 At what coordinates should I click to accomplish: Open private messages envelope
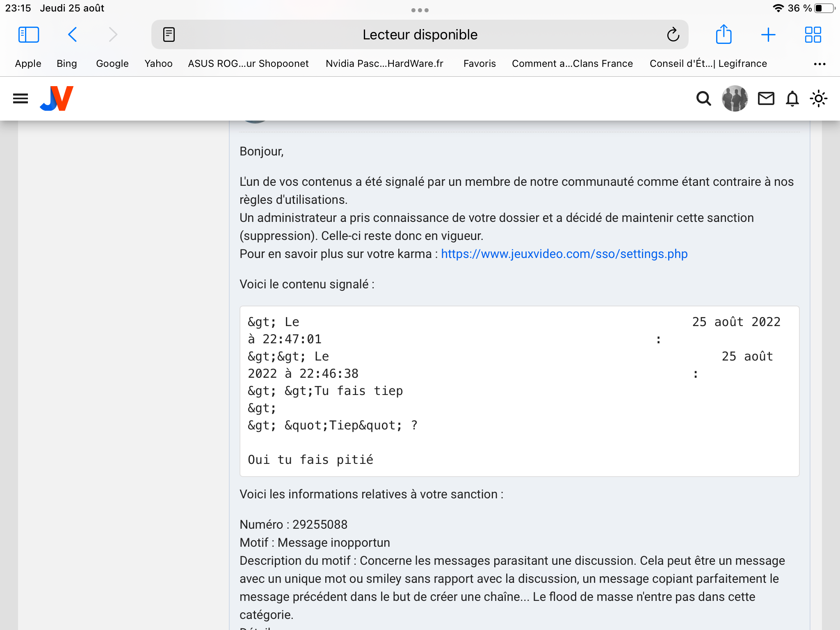766,98
